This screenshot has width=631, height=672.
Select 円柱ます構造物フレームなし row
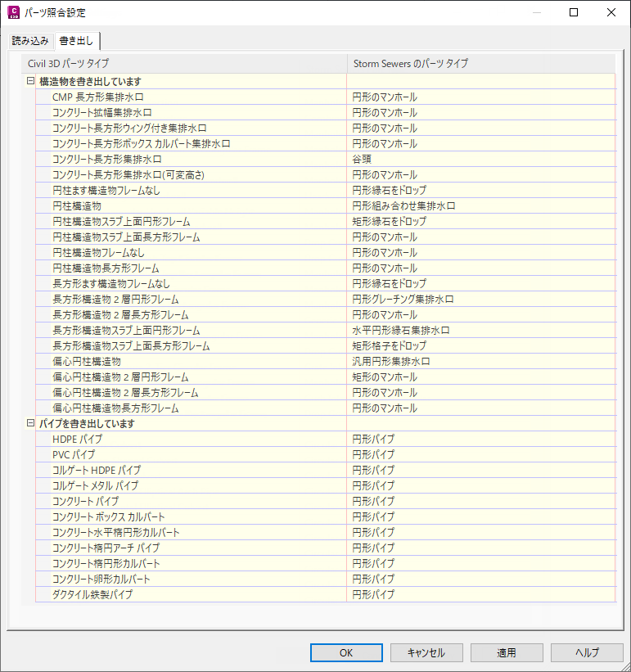326,190
